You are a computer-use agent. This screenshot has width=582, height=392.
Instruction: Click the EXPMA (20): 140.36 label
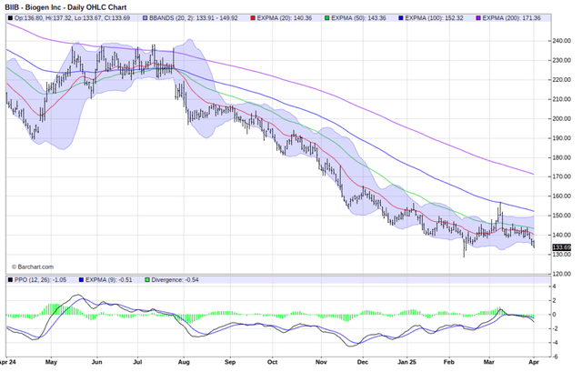[285, 18]
